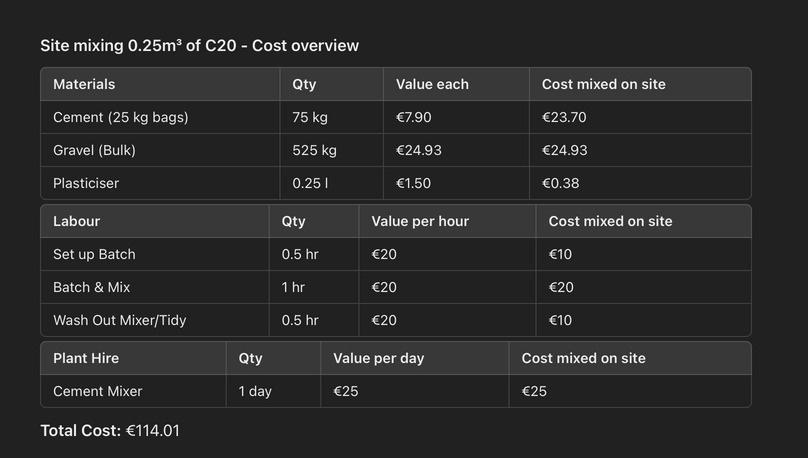Click the €23.70 cost cell
This screenshot has width=808, height=458.
pos(564,117)
